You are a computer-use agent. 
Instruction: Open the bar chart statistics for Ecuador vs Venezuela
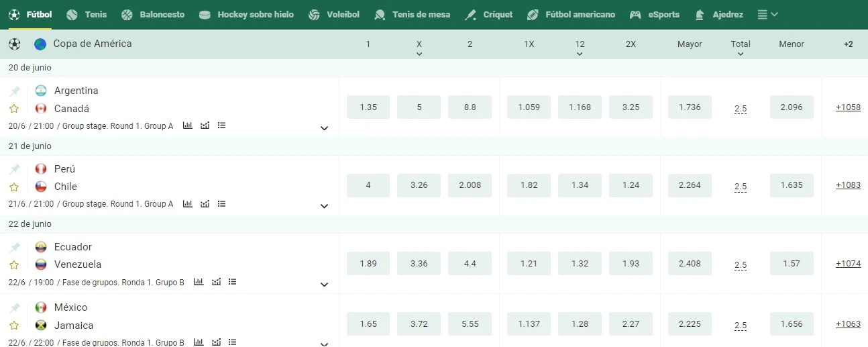198,282
